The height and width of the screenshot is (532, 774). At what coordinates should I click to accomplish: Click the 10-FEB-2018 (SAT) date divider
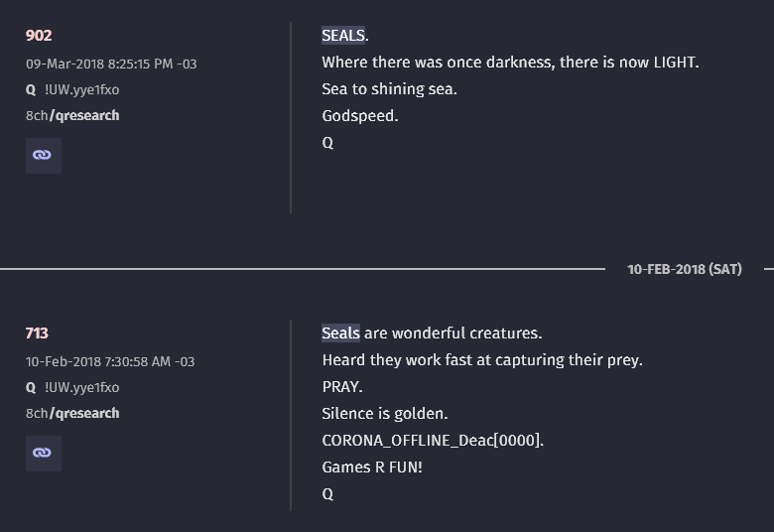(x=684, y=269)
